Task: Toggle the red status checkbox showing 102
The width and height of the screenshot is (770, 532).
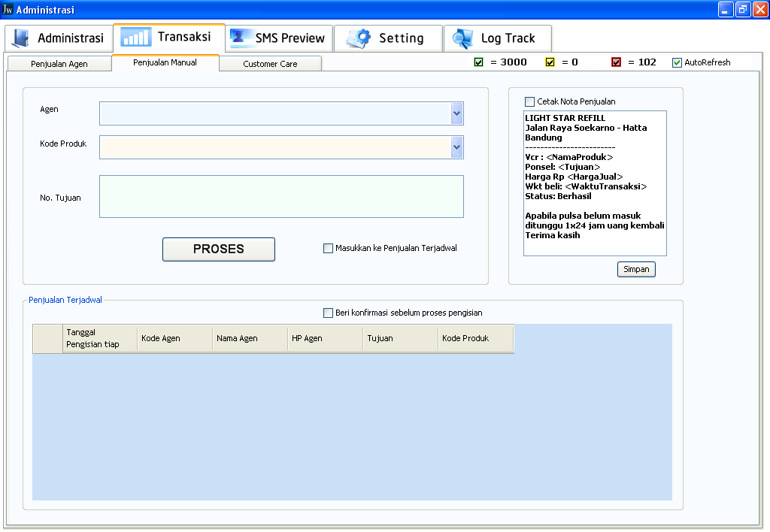Action: point(617,62)
